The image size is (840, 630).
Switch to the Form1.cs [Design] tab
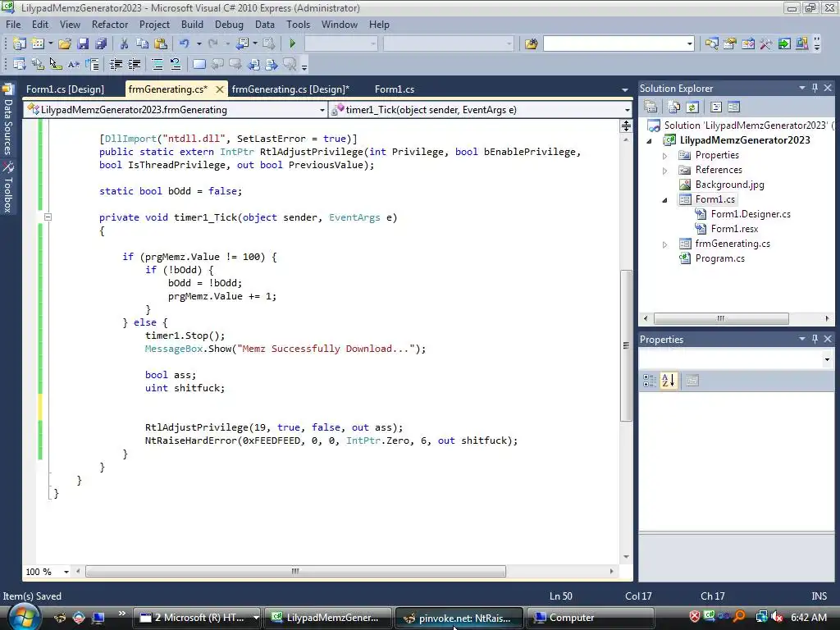pos(66,89)
